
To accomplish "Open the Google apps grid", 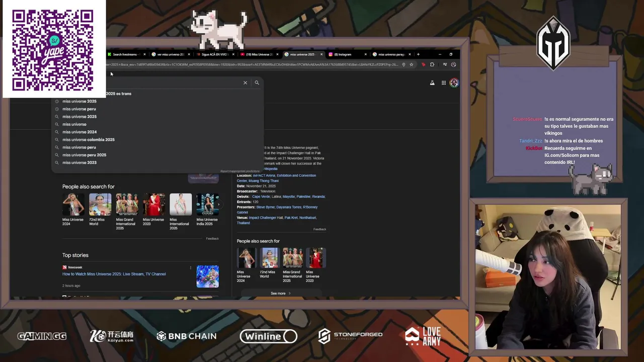I will click(x=443, y=83).
